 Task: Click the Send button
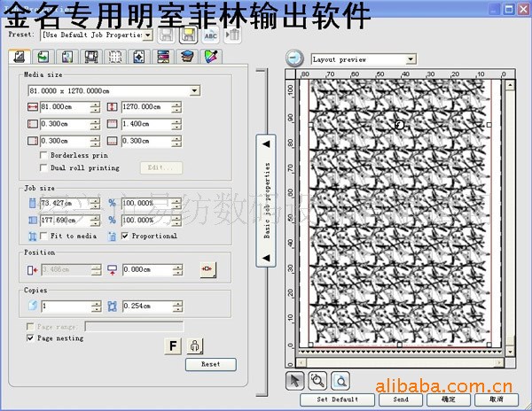[401, 399]
